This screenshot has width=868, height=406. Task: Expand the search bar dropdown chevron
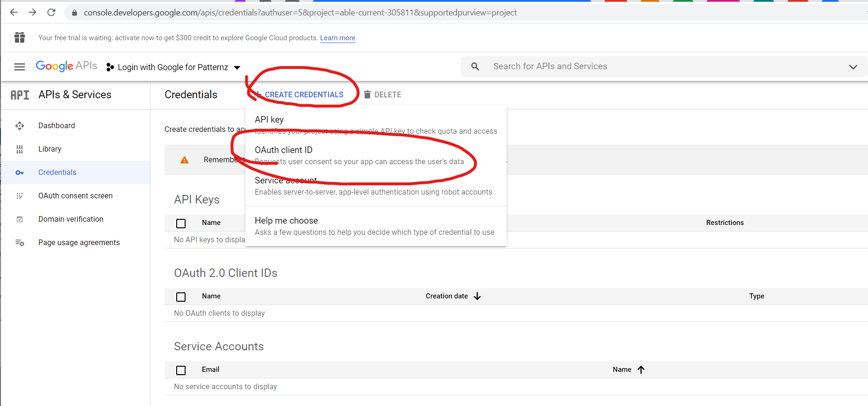tap(853, 67)
